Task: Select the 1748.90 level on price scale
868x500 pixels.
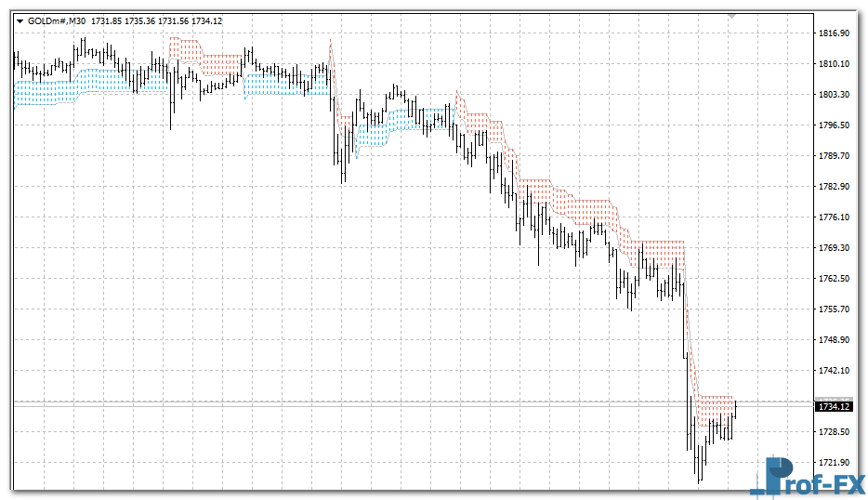Action: click(835, 340)
